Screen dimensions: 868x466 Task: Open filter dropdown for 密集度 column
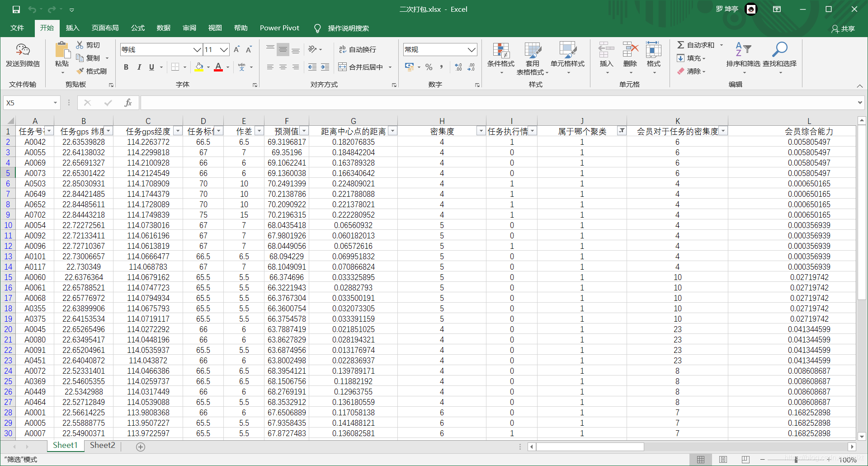click(x=481, y=131)
